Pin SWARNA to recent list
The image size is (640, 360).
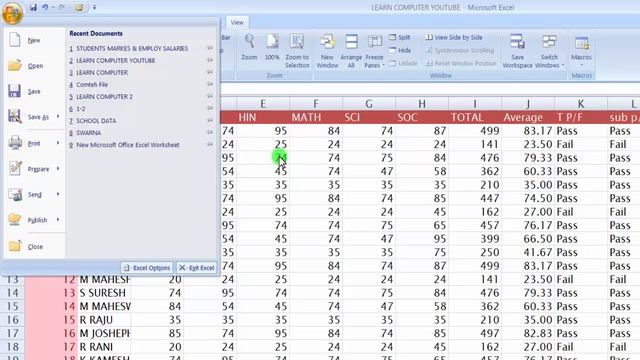210,133
